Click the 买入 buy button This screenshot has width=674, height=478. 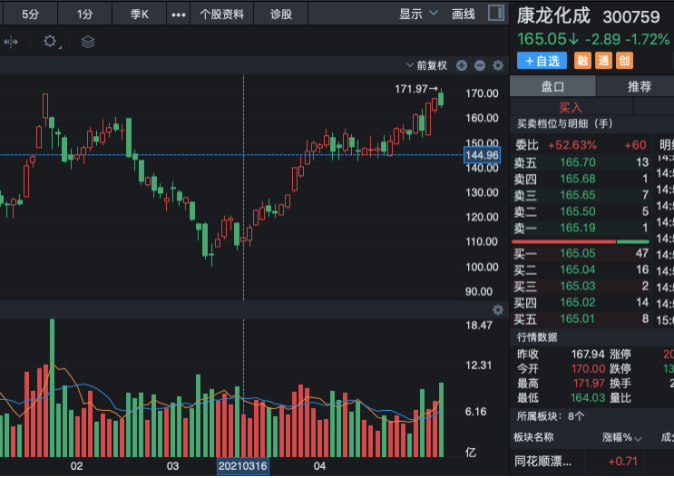[570, 107]
